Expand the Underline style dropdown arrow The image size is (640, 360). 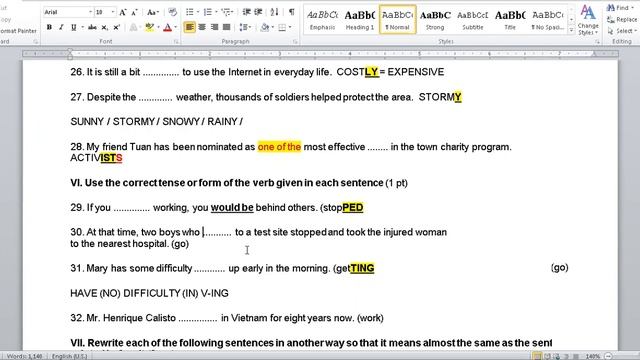tap(82, 27)
